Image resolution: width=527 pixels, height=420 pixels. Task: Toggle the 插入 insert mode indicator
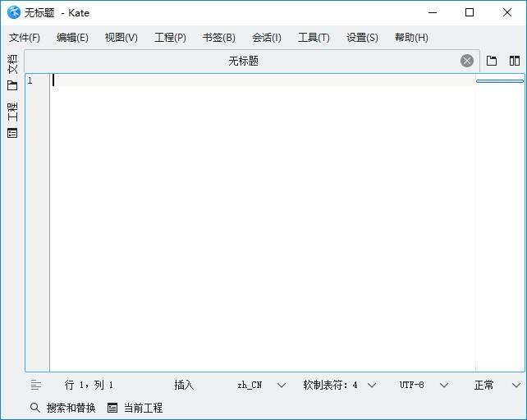184,385
